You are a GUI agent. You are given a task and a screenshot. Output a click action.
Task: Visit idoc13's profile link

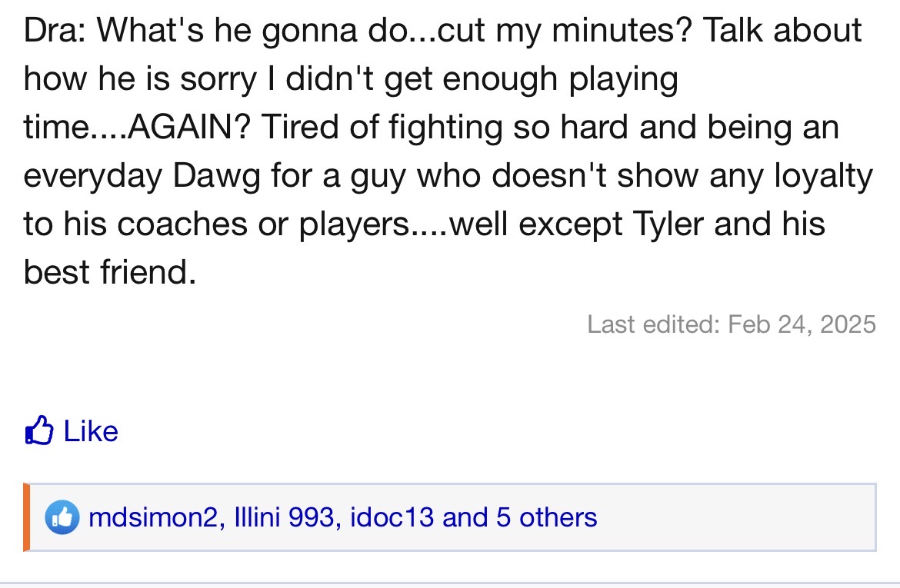pos(392,517)
